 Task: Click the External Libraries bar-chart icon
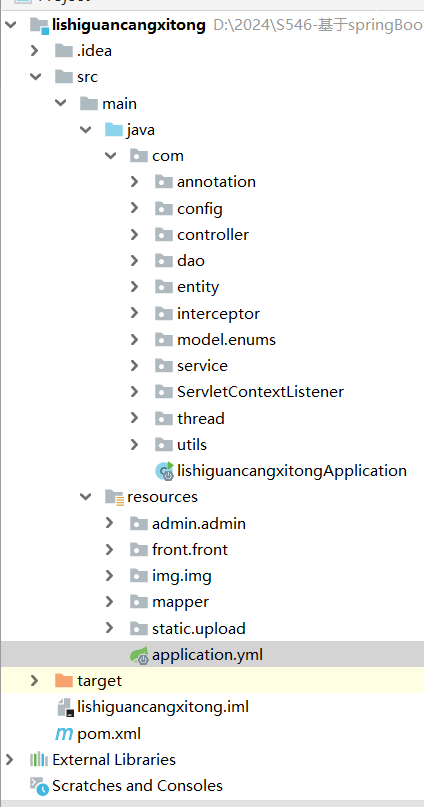coord(39,760)
